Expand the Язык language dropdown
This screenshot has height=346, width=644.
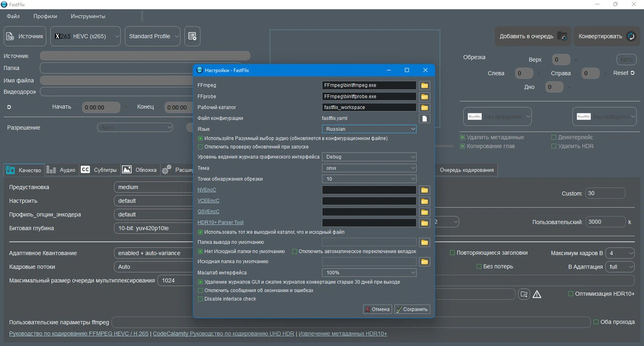369,129
